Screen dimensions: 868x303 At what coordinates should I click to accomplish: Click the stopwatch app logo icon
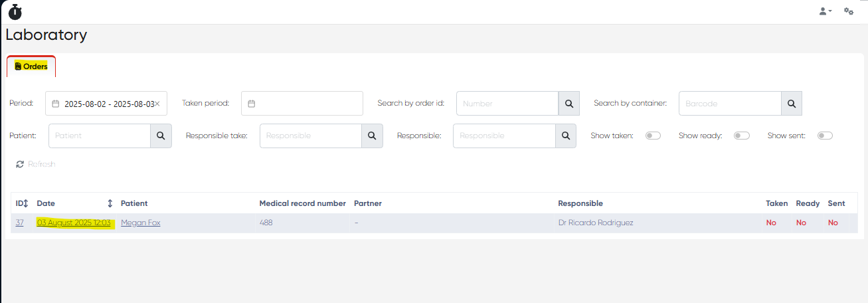[15, 11]
